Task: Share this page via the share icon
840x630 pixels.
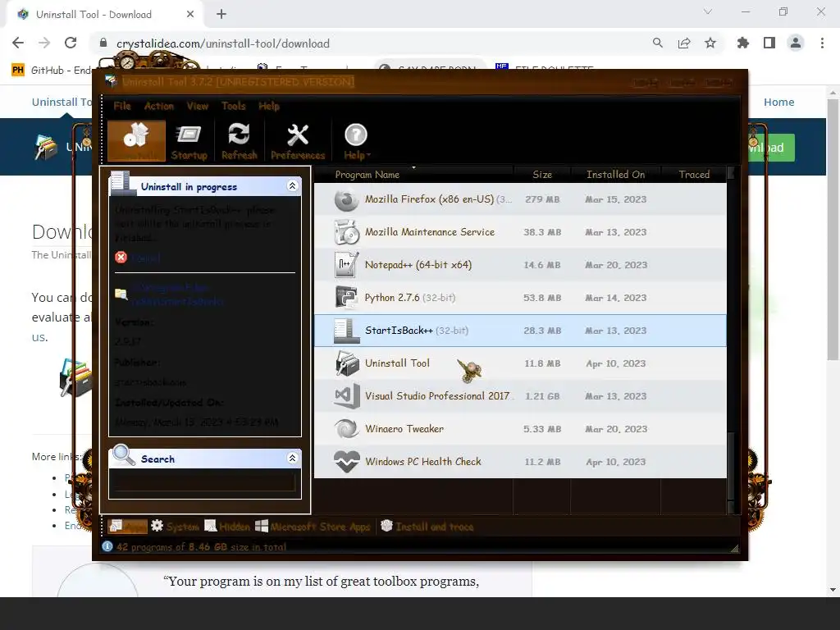Action: coord(684,43)
